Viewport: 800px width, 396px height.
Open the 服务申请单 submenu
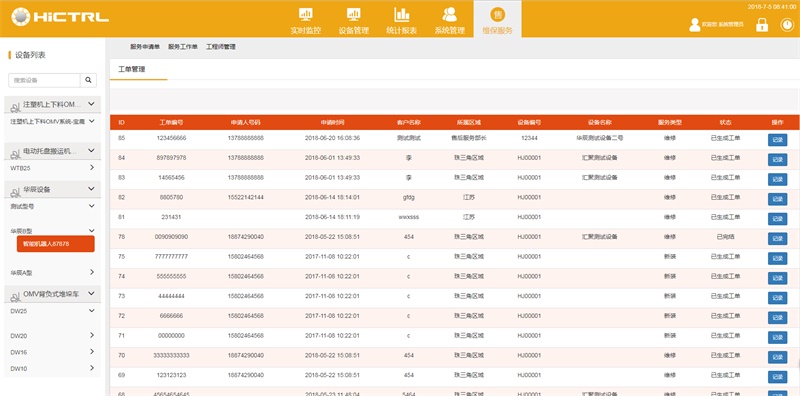(145, 47)
